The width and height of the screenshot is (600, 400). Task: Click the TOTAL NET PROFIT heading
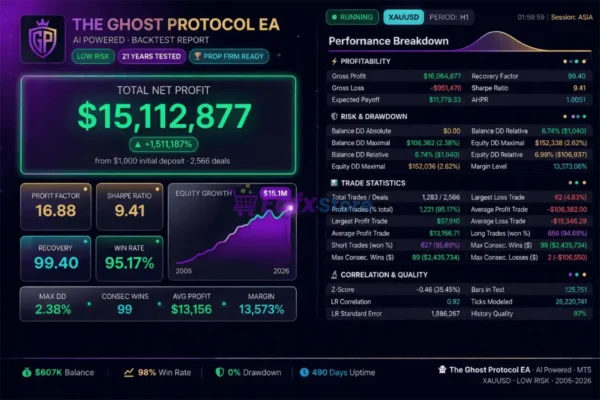pos(163,90)
